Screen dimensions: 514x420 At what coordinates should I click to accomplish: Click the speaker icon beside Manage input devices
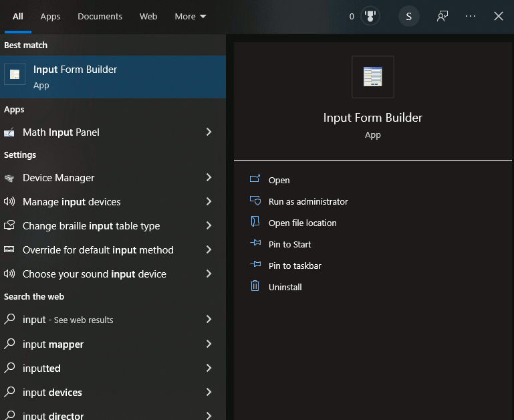9,201
